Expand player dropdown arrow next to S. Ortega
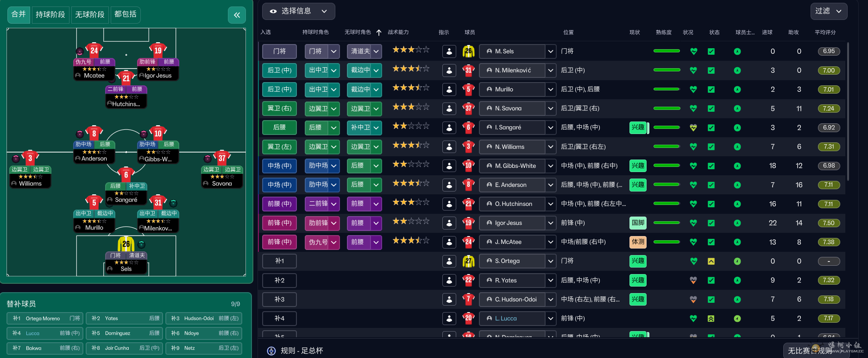868x358 pixels. click(x=550, y=261)
